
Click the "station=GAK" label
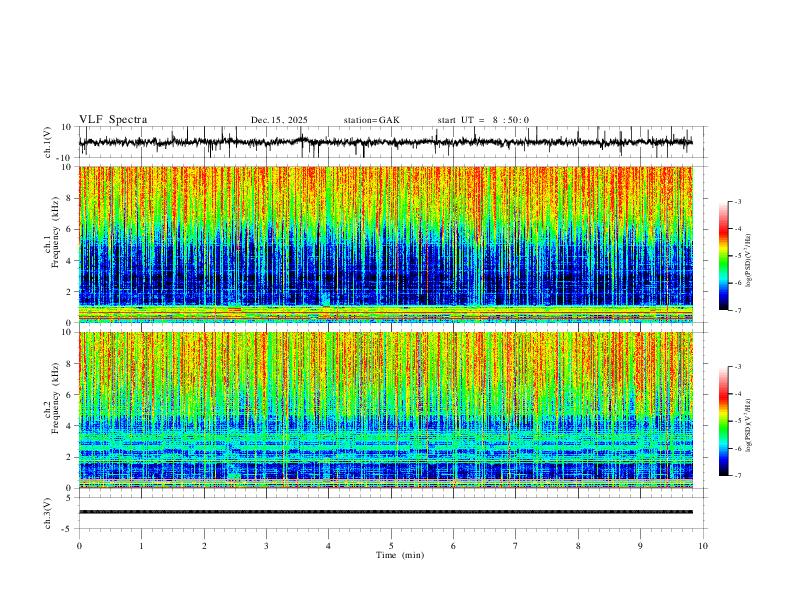click(x=372, y=120)
